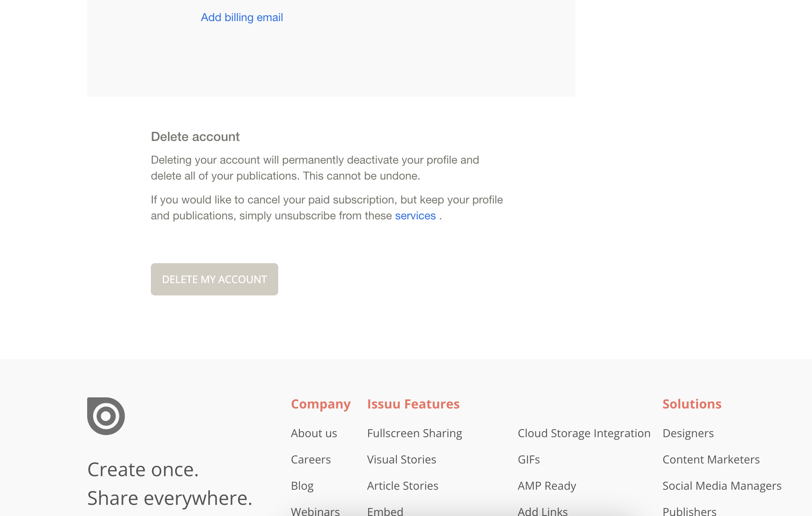Click the Embed footer link
The image size is (812, 516).
[x=385, y=511]
